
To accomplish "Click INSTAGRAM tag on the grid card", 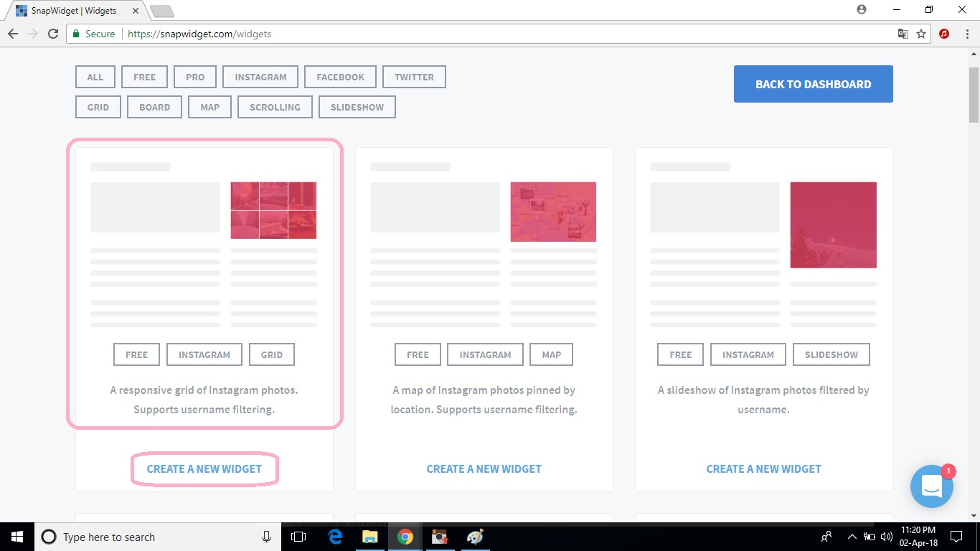I will (204, 354).
